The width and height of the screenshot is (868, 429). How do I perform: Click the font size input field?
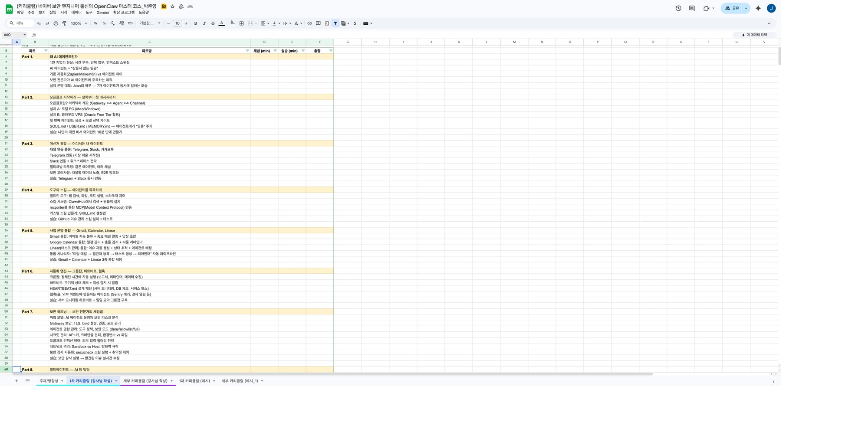(177, 23)
